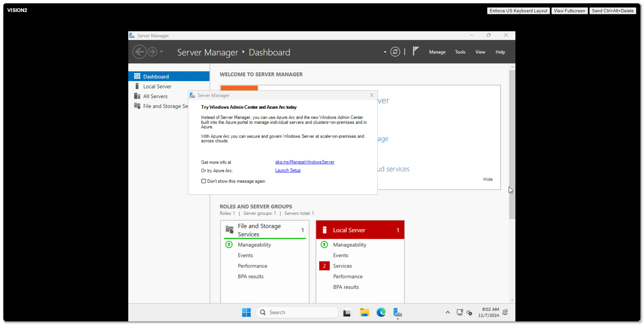This screenshot has width=644, height=325.
Task: Click the File and Storage icon in sidebar
Action: [137, 106]
